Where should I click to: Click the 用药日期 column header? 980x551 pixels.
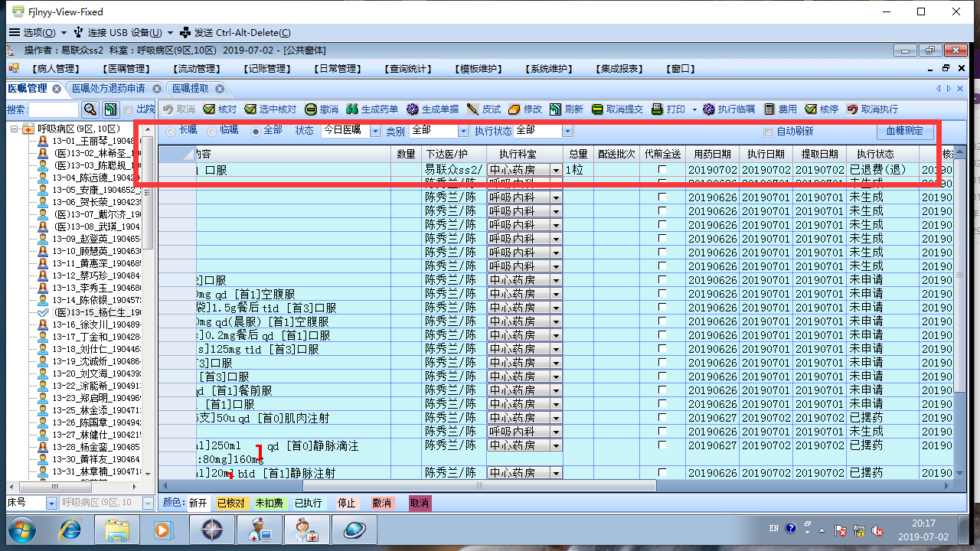(712, 154)
